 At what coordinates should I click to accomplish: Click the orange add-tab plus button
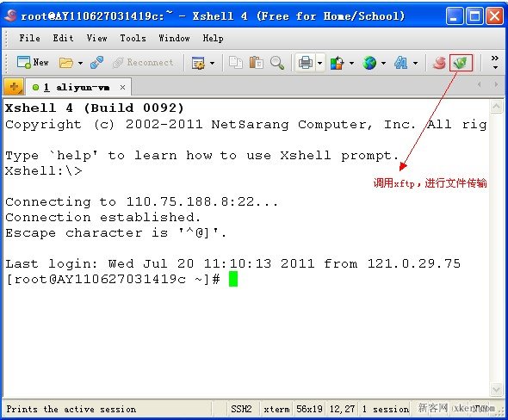(14, 87)
